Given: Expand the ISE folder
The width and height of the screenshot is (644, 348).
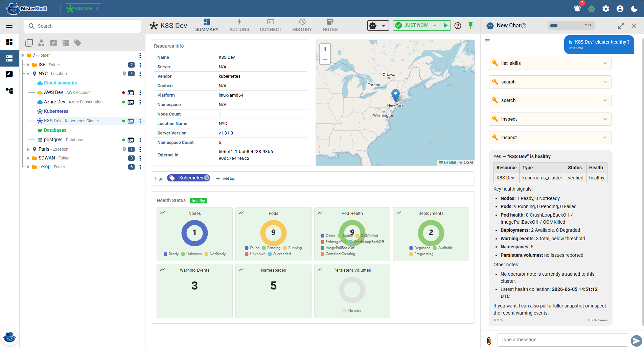Looking at the screenshot, I should (x=28, y=65).
